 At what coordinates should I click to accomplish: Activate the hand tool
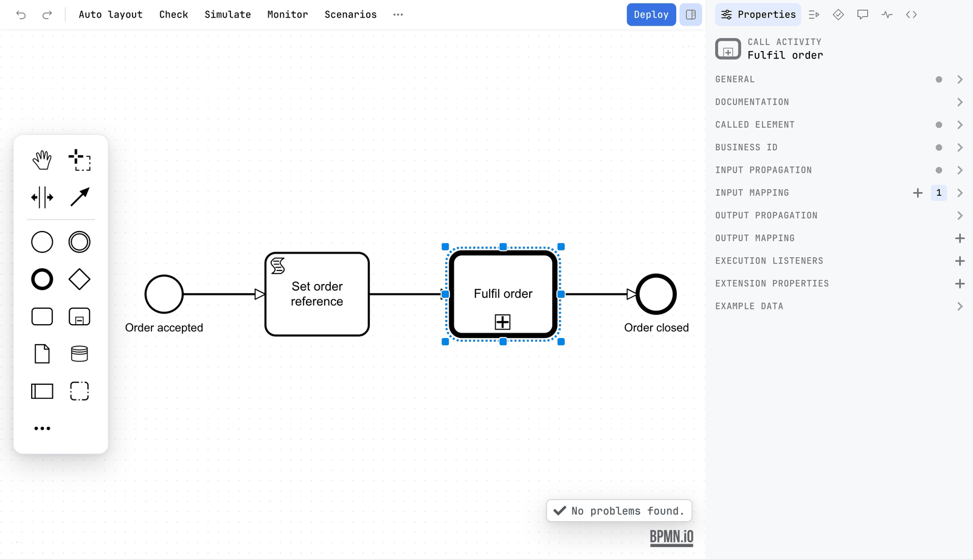click(42, 161)
